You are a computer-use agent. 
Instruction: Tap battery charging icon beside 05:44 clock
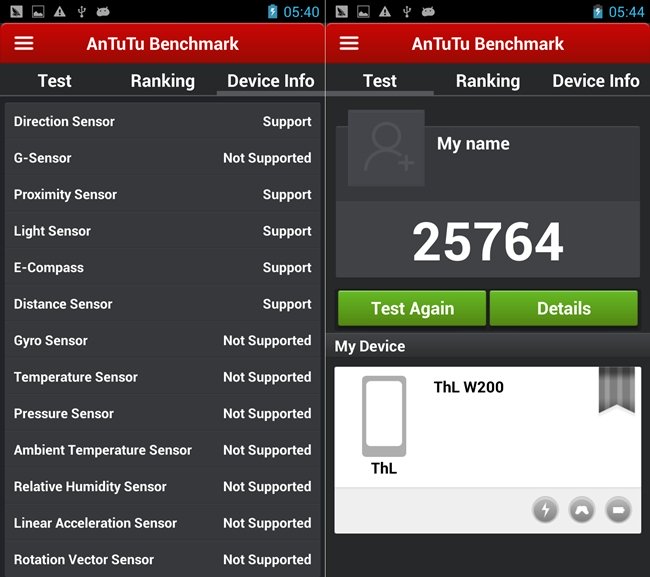tap(598, 12)
